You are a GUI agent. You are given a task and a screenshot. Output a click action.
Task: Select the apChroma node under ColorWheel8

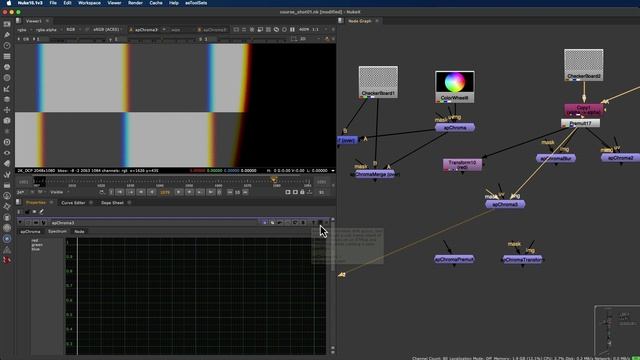pos(455,128)
